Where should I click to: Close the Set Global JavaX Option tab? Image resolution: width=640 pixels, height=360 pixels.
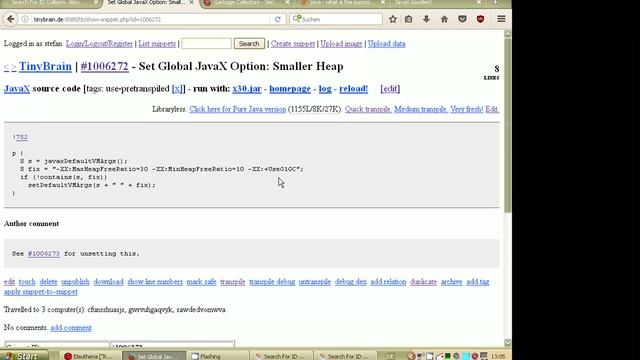[x=191, y=2]
